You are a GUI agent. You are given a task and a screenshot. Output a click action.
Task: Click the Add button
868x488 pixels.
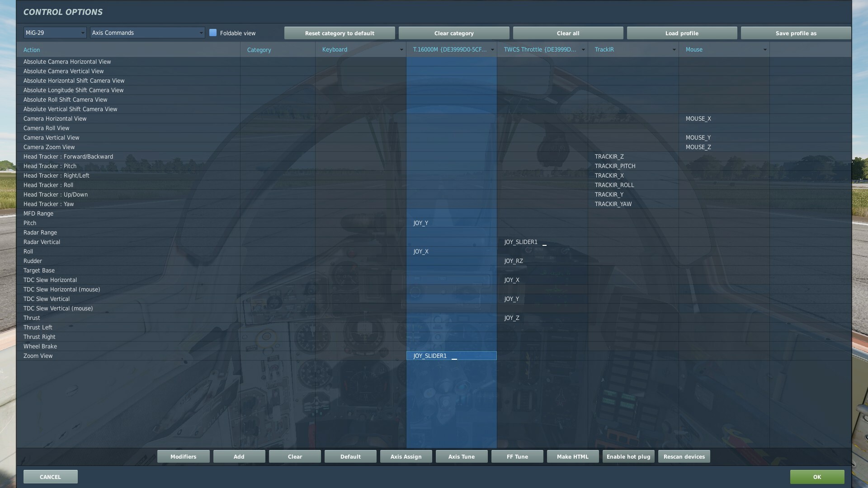(239, 456)
